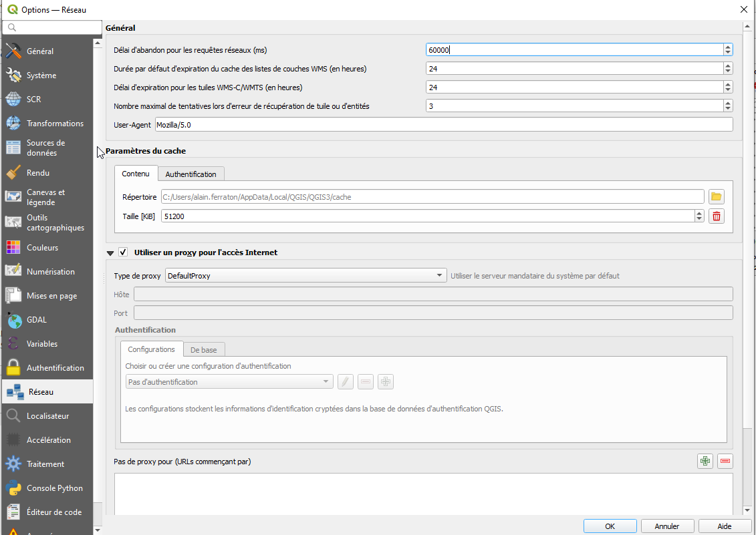The image size is (756, 535).
Task: Open the Type de proxy dropdown
Action: pyautogui.click(x=305, y=275)
